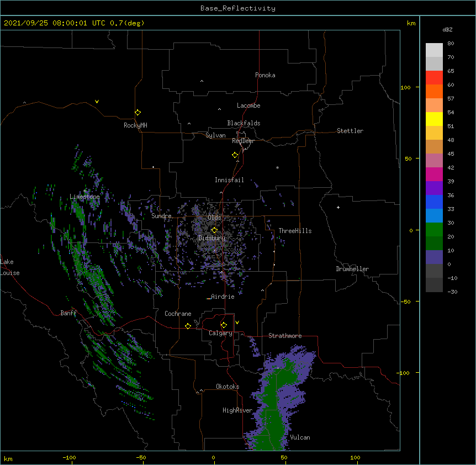The height and width of the screenshot is (465, 476).
Task: Click the green 30 dBZ legend color
Action: [x=434, y=230]
